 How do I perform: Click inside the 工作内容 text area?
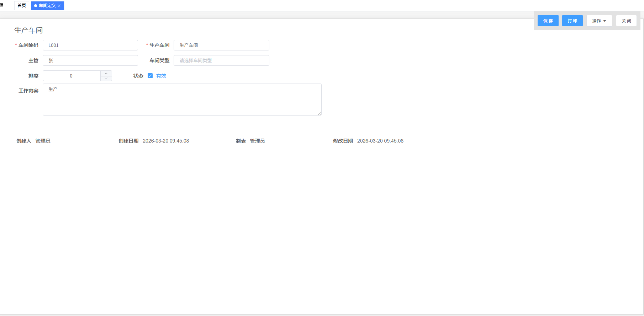[182, 100]
